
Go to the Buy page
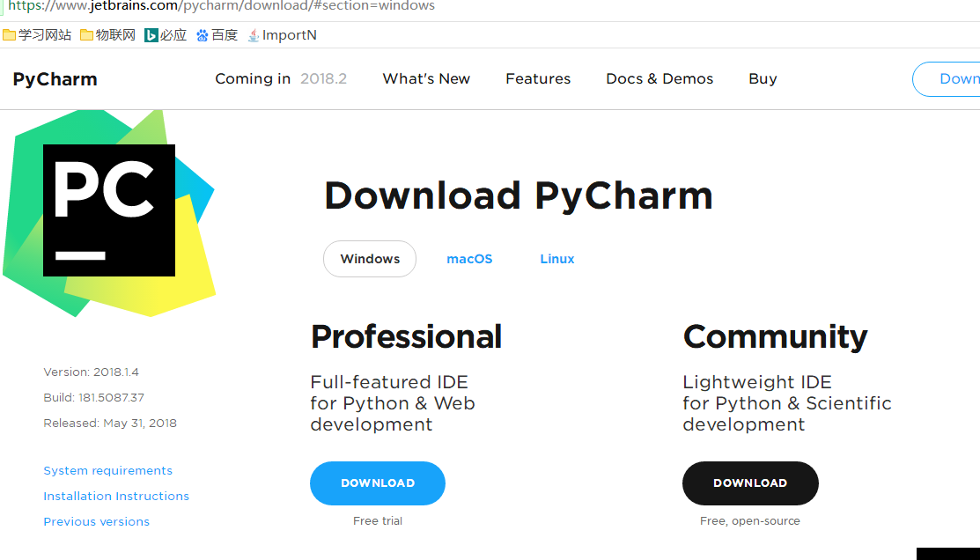[763, 79]
